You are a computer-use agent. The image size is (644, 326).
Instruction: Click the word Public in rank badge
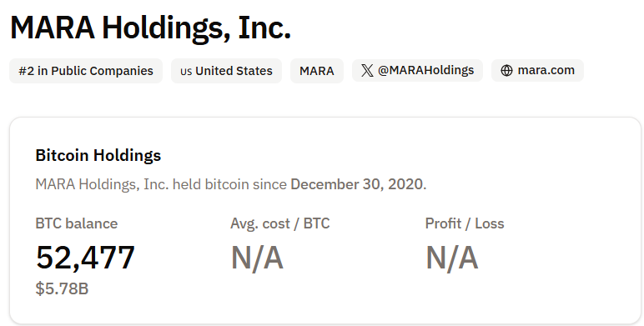[x=68, y=71]
